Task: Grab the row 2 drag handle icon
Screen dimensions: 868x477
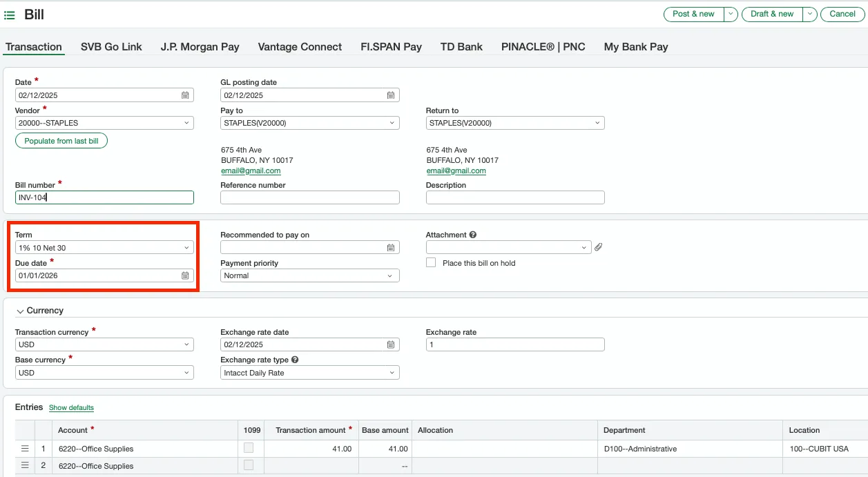Action: [x=25, y=465]
